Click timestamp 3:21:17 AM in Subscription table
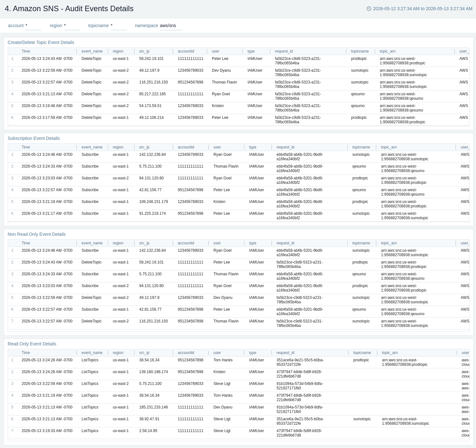The image size is (476, 448). (47, 213)
